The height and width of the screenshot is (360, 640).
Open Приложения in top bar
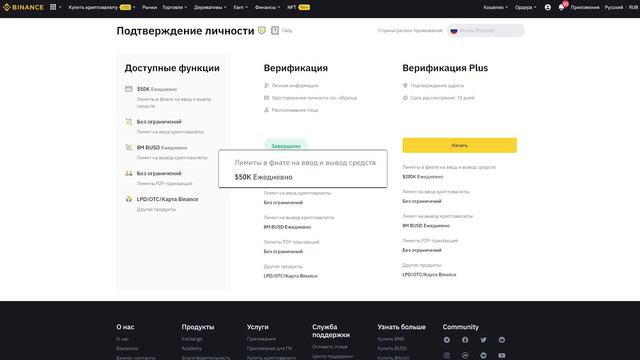pos(585,7)
